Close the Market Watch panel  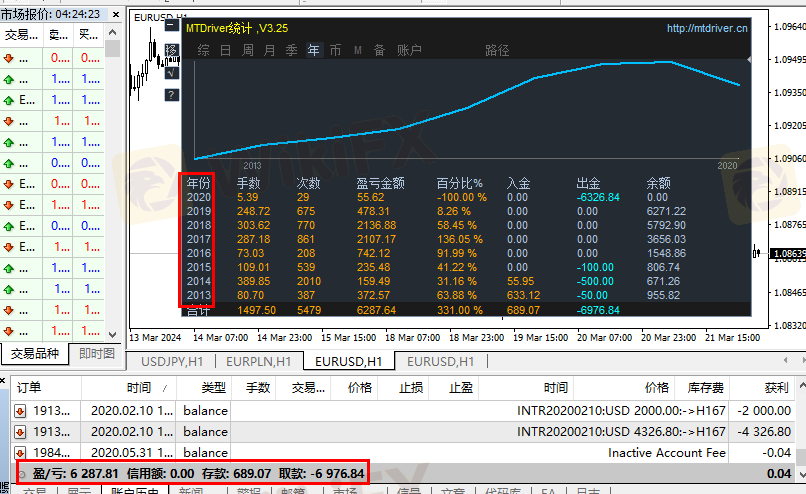(x=116, y=14)
